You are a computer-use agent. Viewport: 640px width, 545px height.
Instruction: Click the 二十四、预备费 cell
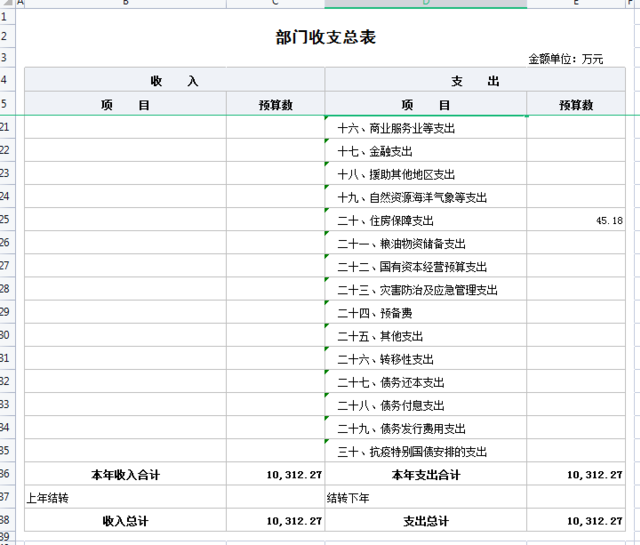pyautogui.click(x=426, y=312)
